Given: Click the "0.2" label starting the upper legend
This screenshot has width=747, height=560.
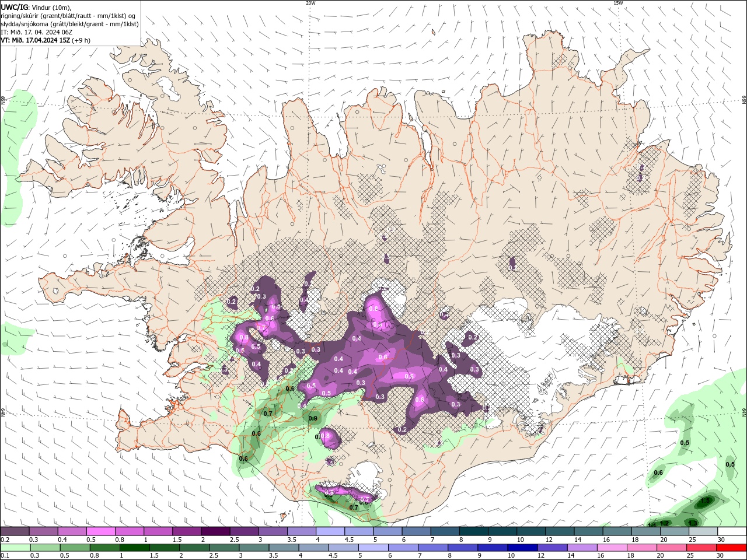Looking at the screenshot, I should (x=5, y=540).
